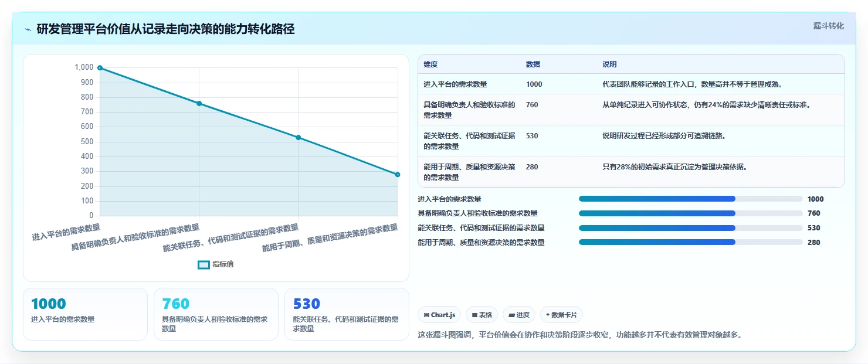The height and width of the screenshot is (364, 868).
Task: Click table row label 进入平台的需求数量
Action: click(x=455, y=84)
